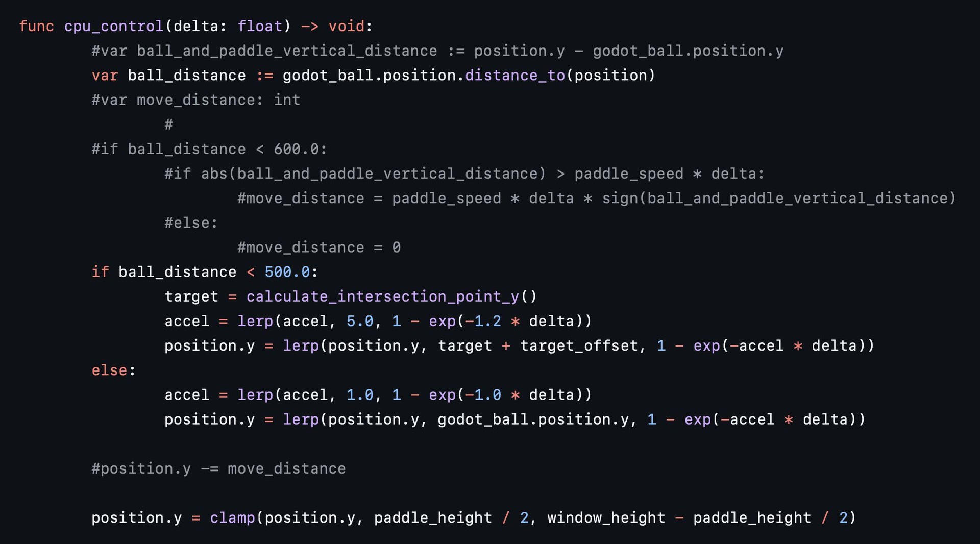
Task: Click the else keyword
Action: [110, 370]
